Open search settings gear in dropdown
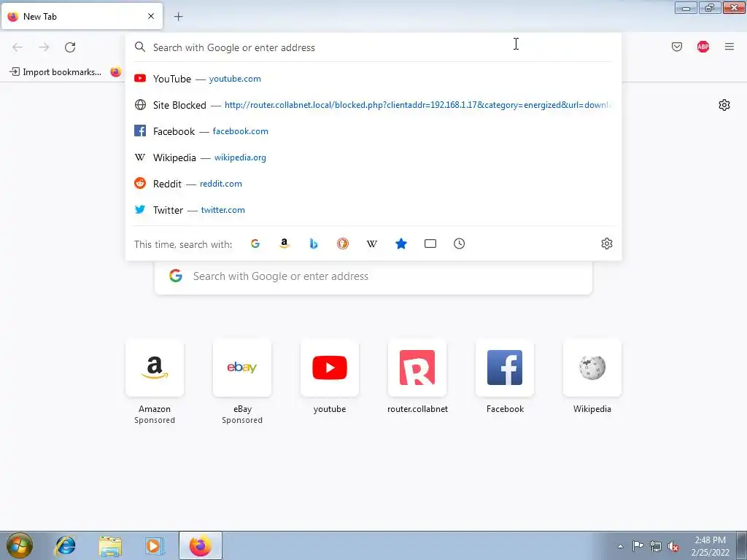Image resolution: width=747 pixels, height=560 pixels. [607, 244]
